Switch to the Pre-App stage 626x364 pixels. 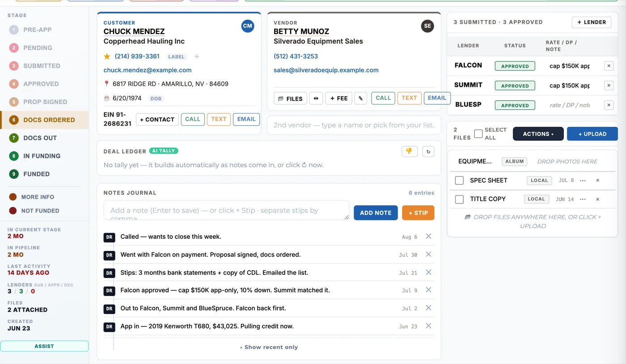pyautogui.click(x=44, y=30)
